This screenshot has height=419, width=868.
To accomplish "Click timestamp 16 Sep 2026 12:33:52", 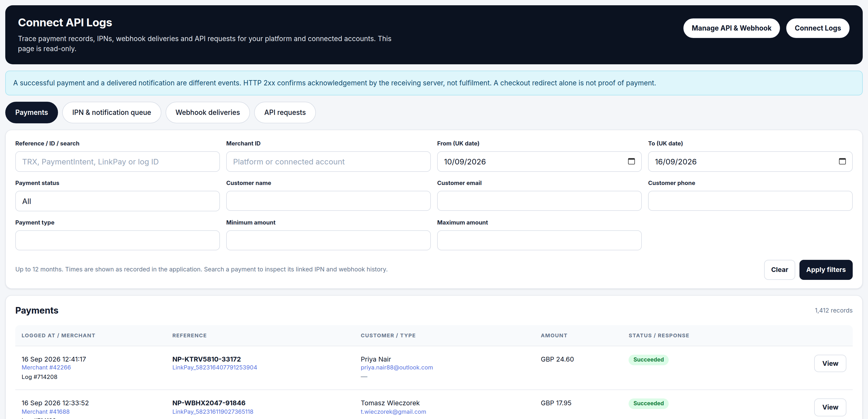I will click(55, 403).
